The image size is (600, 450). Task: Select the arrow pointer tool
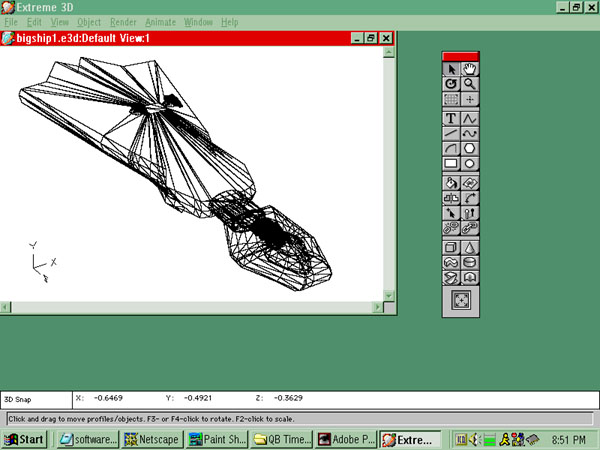[x=451, y=69]
